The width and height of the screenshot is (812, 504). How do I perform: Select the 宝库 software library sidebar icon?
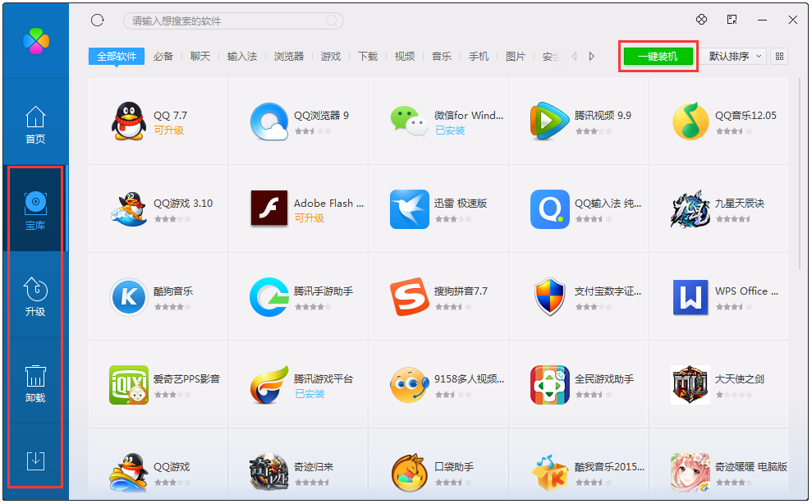click(x=35, y=209)
